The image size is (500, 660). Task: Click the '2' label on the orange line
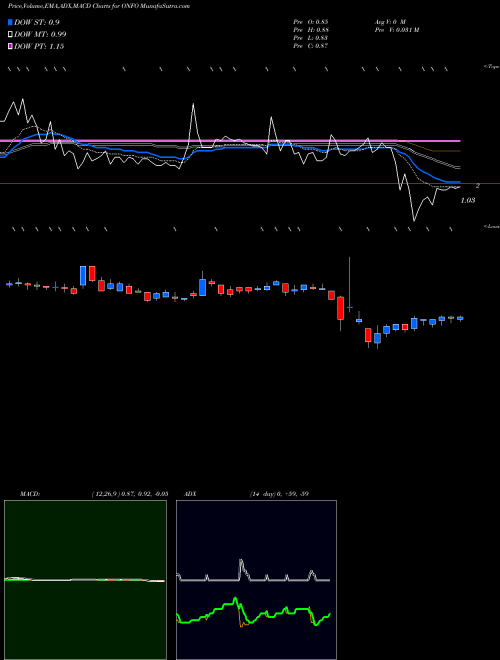478,186
